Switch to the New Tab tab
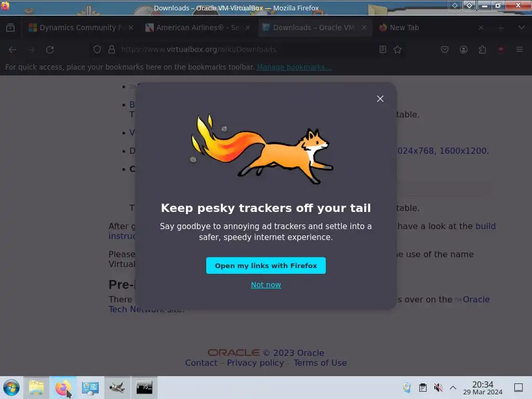This screenshot has width=532, height=399. (x=404, y=28)
